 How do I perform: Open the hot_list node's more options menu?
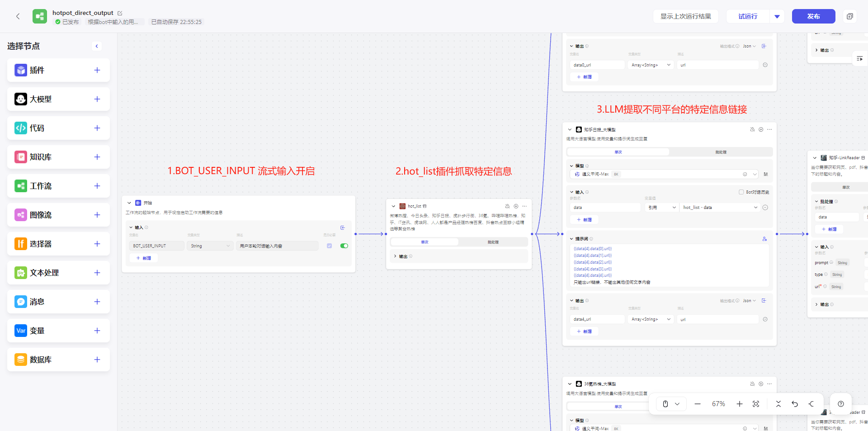tap(524, 206)
